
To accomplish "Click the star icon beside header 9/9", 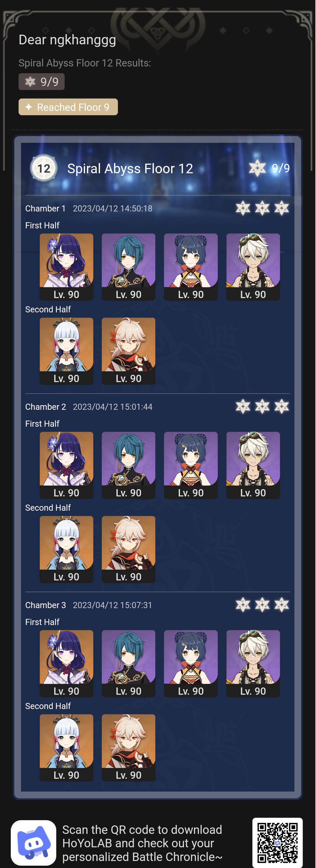I will point(257,168).
